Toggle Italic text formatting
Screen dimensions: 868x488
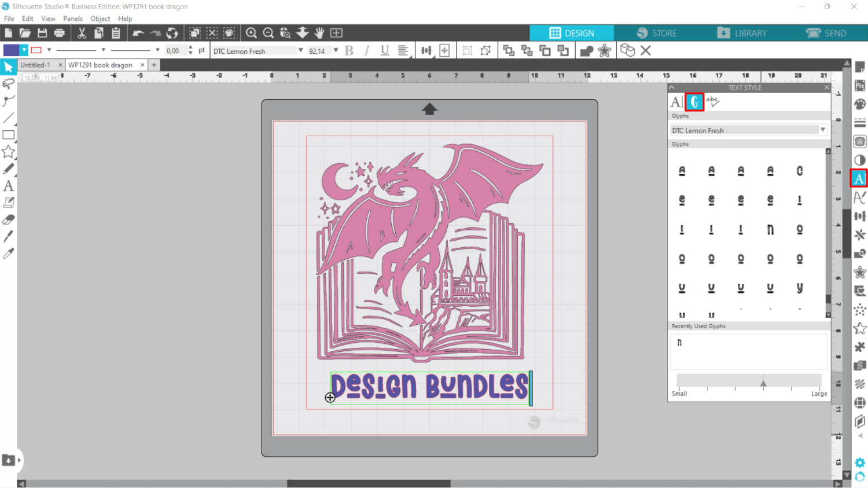tap(367, 50)
